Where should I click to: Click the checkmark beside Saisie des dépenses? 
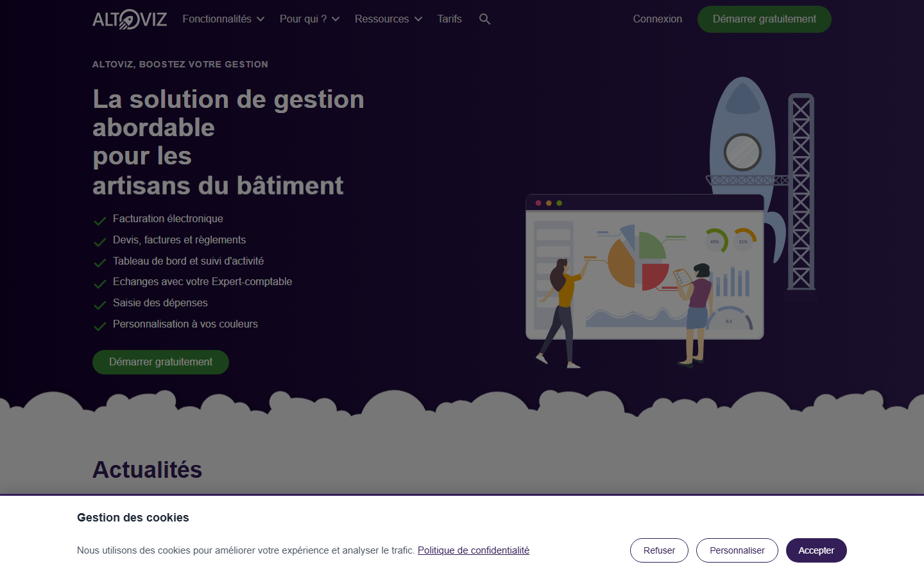tap(100, 305)
